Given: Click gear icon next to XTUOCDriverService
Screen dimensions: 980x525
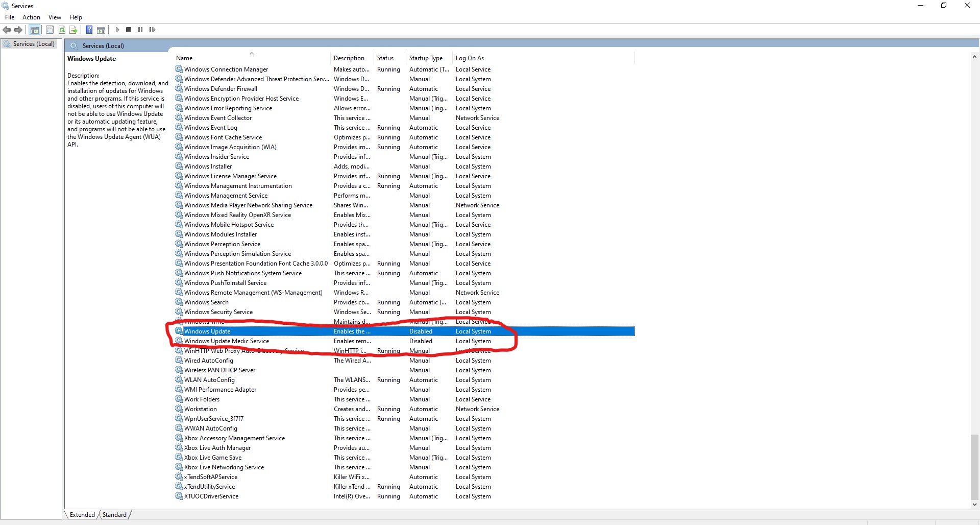Looking at the screenshot, I should pos(179,496).
